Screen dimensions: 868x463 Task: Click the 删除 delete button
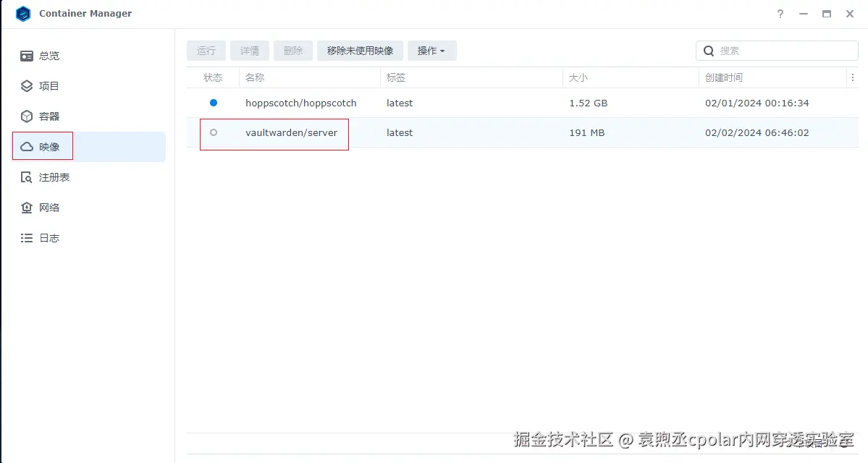293,51
